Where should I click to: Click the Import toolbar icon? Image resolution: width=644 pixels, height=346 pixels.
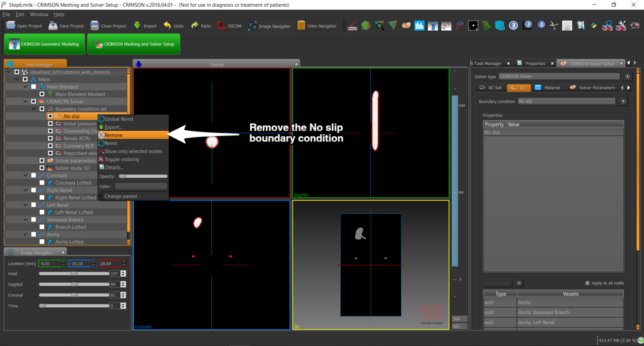click(x=137, y=25)
